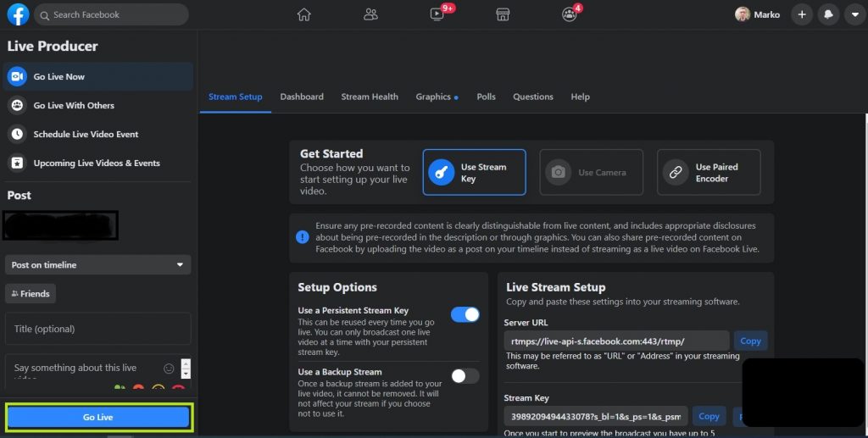
Task: Switch to the Help tab
Action: tap(580, 97)
